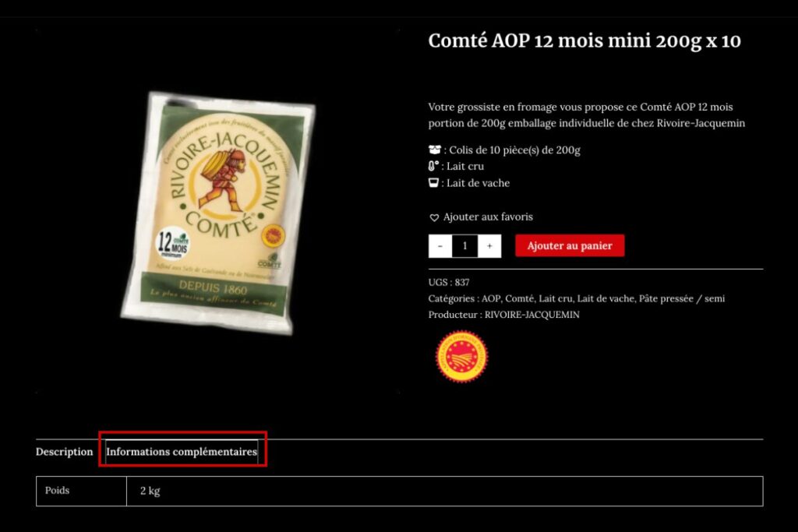Click the quantity input field

click(x=465, y=246)
